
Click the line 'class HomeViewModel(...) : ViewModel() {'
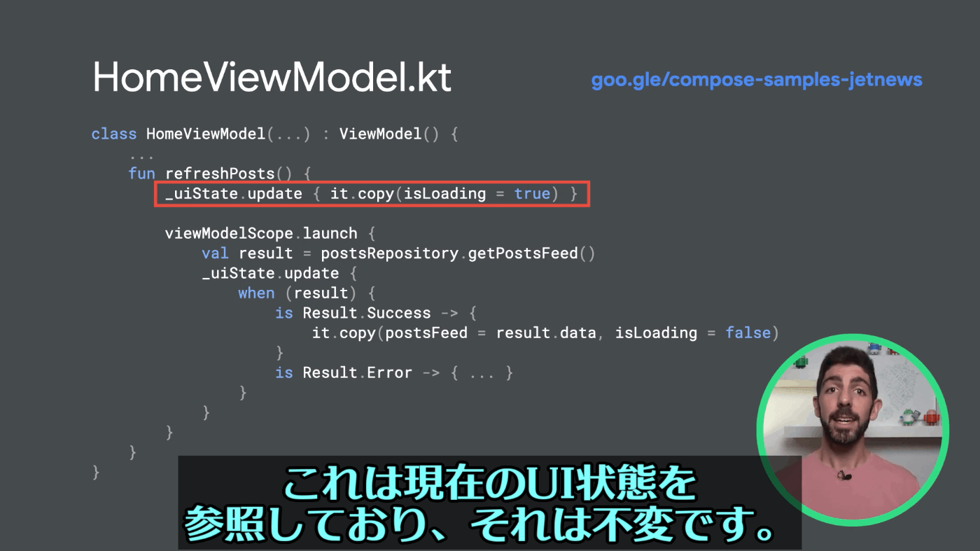(274, 134)
